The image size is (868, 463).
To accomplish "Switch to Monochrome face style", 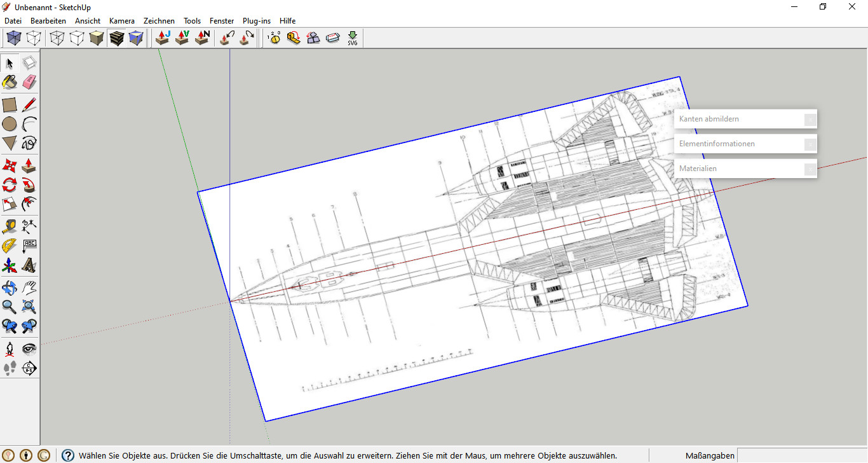I will [136, 38].
